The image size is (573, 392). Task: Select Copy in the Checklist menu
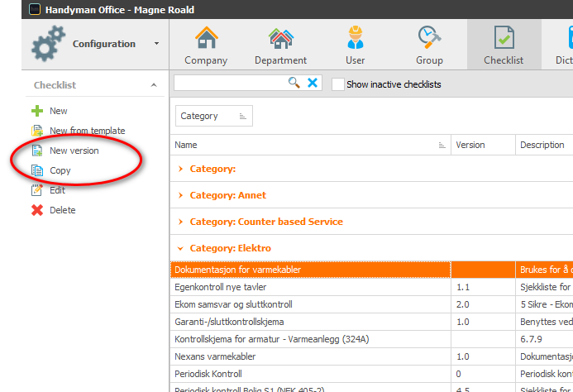click(x=60, y=170)
